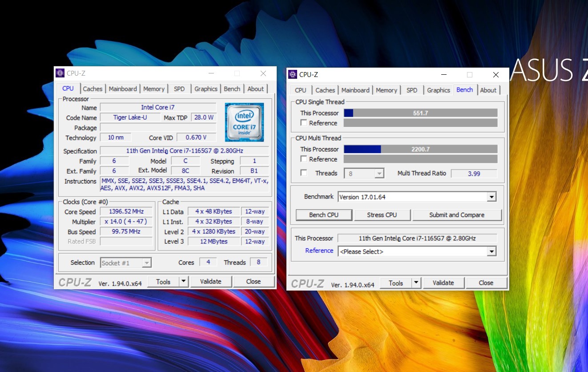Click the Bench CPU button
This screenshot has height=372, width=588.
coord(324,215)
